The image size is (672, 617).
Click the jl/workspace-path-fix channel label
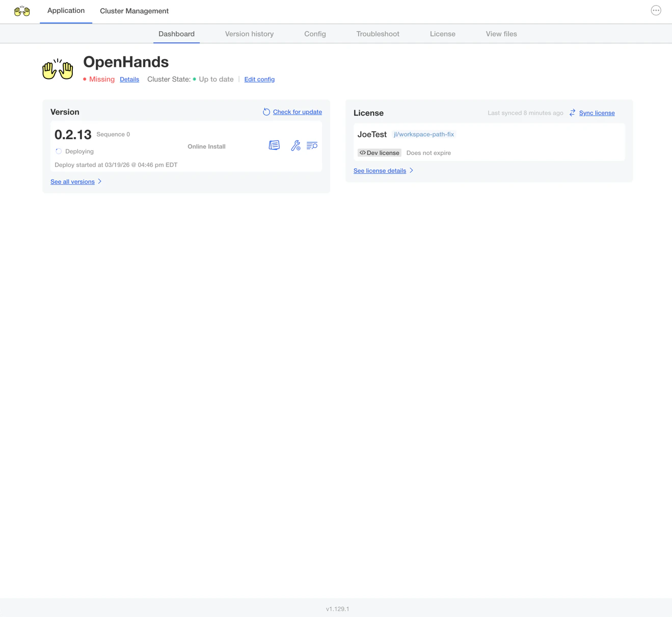424,135
